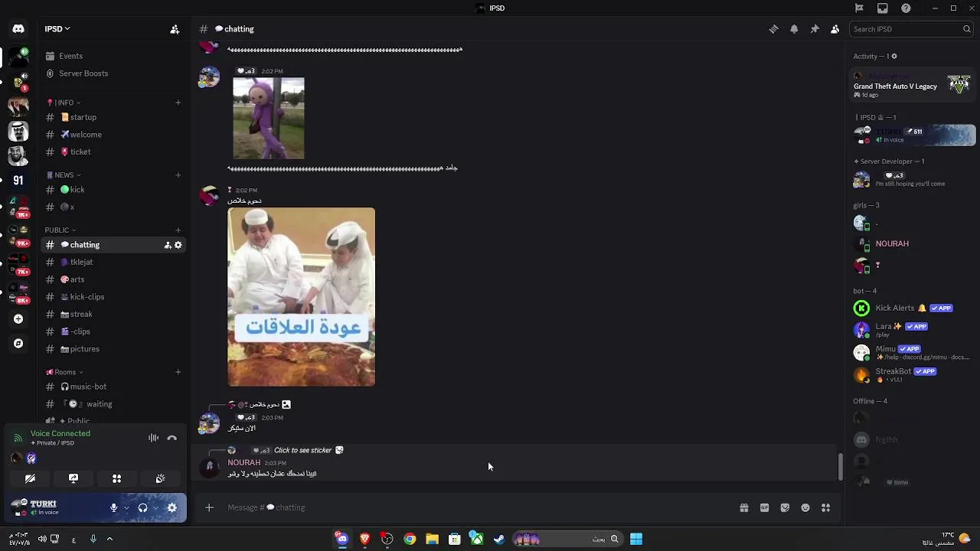This screenshot has height=551, width=980.
Task: Create channel in INFO category
Action: (178, 103)
